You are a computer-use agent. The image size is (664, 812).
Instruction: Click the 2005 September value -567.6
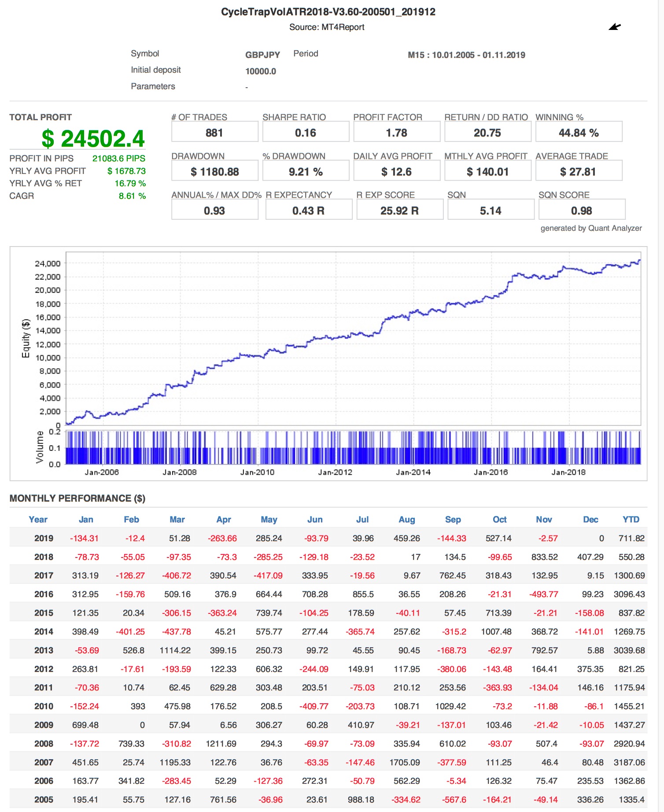pos(454,799)
